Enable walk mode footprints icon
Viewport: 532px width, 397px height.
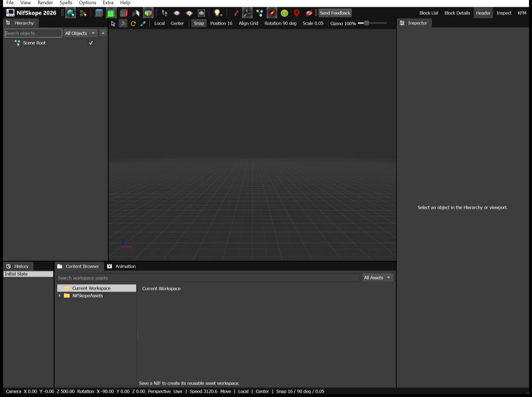pyautogui.click(x=164, y=13)
